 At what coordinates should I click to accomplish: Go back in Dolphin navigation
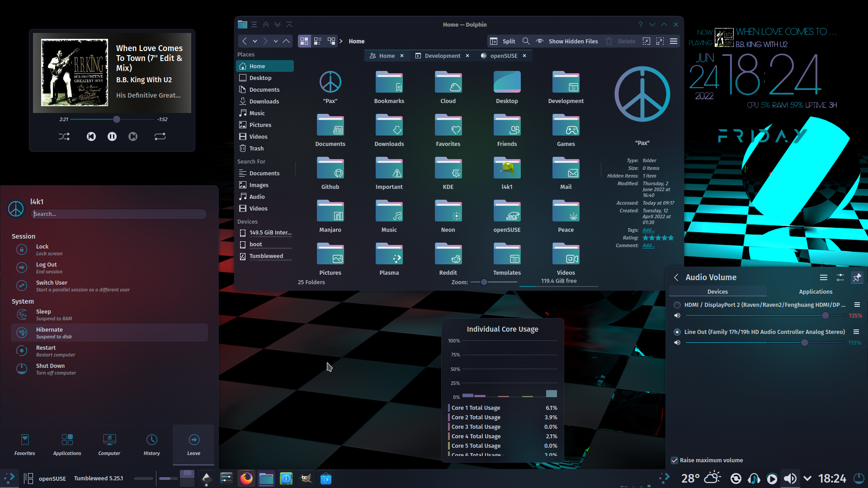coord(245,41)
